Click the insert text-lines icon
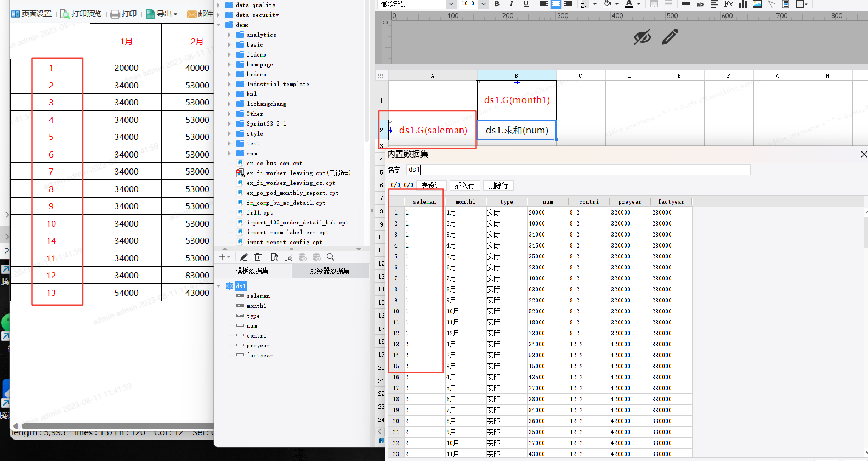 [714, 4]
